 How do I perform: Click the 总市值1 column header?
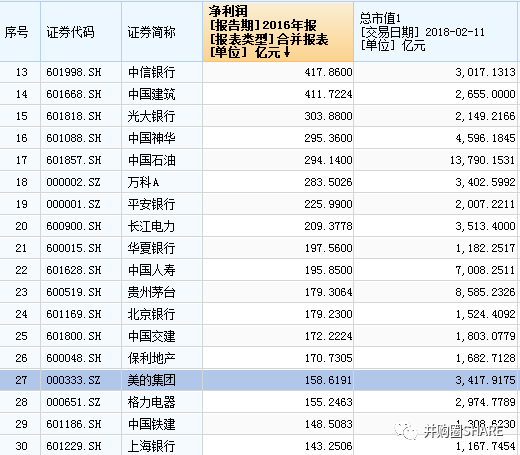(x=435, y=32)
